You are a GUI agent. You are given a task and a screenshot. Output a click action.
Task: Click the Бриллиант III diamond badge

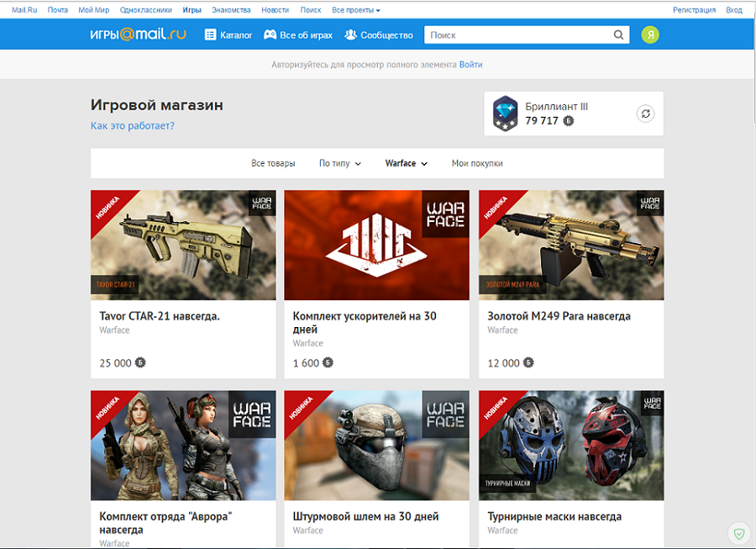point(505,113)
